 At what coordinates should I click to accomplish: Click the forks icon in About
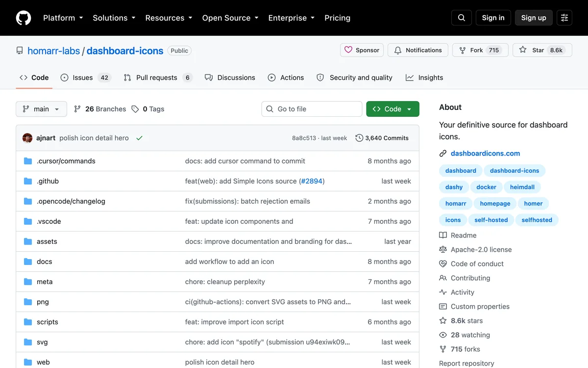[x=443, y=349]
